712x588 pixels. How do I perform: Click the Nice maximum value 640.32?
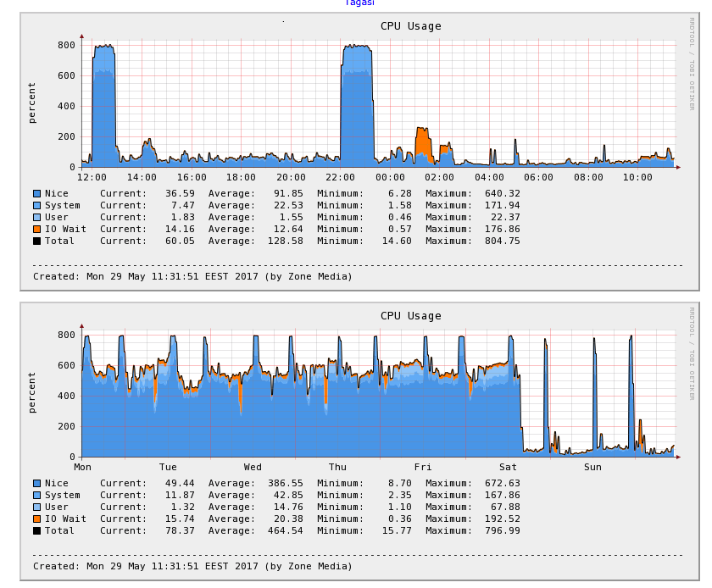click(502, 194)
